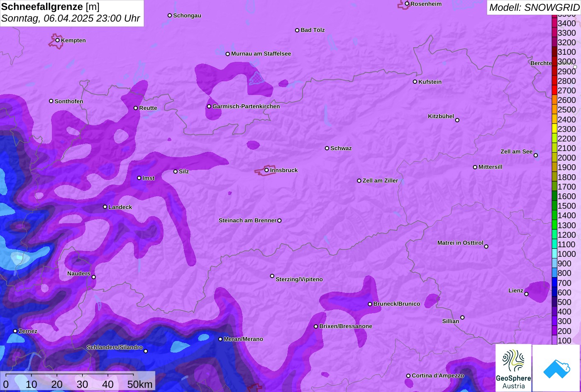This screenshot has width=581, height=392.
Task: Select the Bad Tölz marker dot
Action: click(x=297, y=30)
